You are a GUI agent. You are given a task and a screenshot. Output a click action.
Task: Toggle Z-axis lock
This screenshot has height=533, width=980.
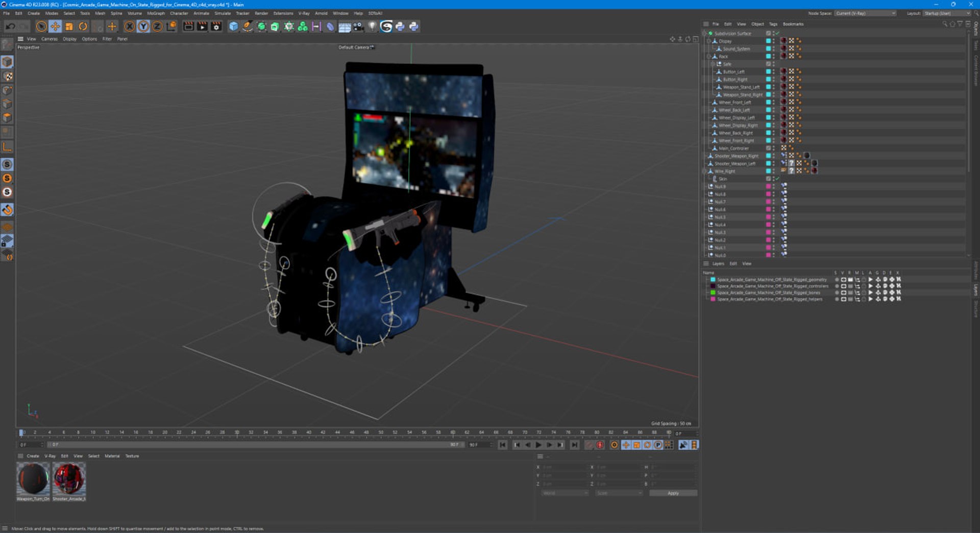coord(157,27)
